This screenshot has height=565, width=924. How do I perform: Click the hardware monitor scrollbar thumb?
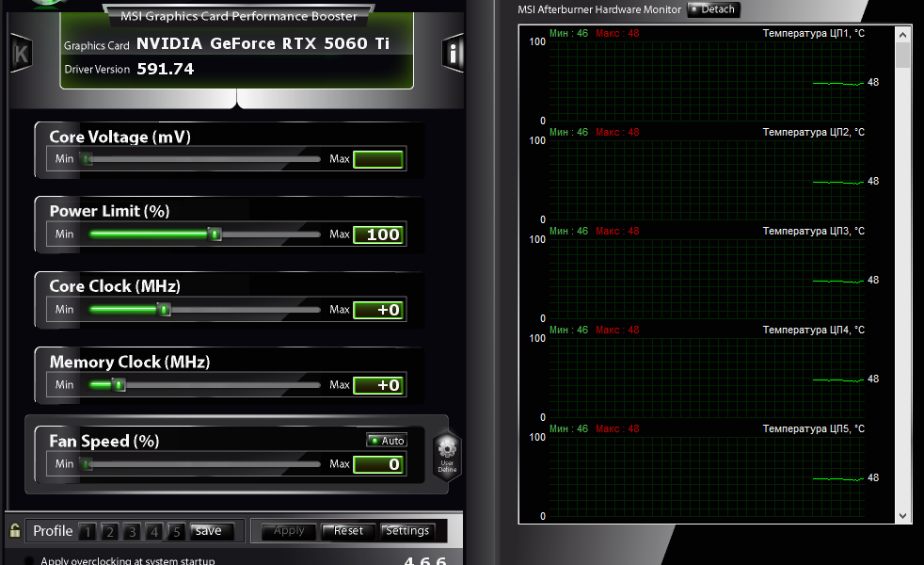tap(902, 55)
